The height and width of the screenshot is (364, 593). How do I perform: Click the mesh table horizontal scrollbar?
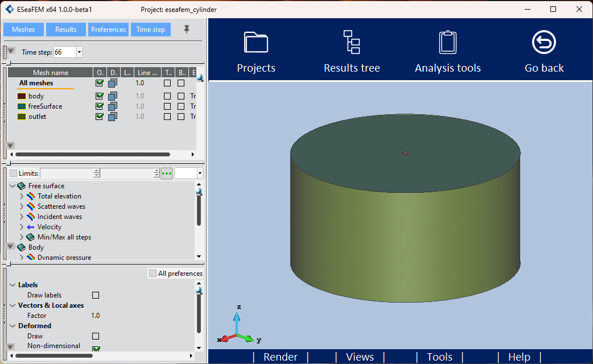pos(93,154)
